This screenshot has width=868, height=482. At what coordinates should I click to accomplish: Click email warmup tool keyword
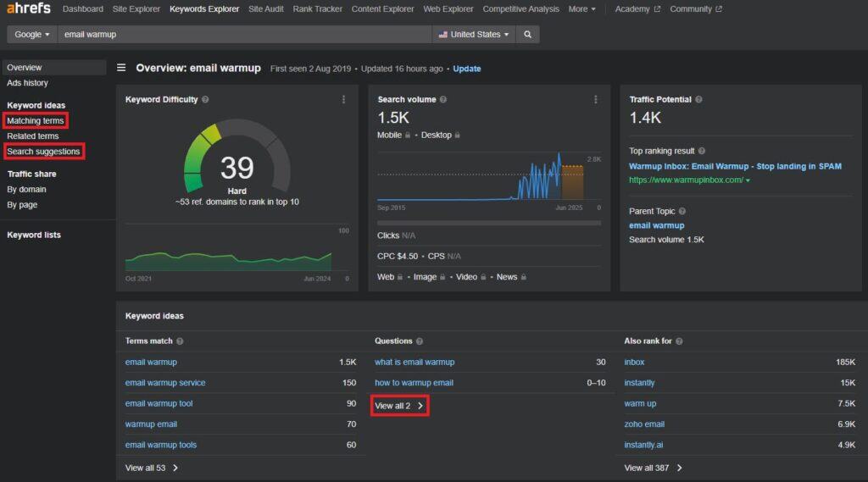[x=159, y=403]
